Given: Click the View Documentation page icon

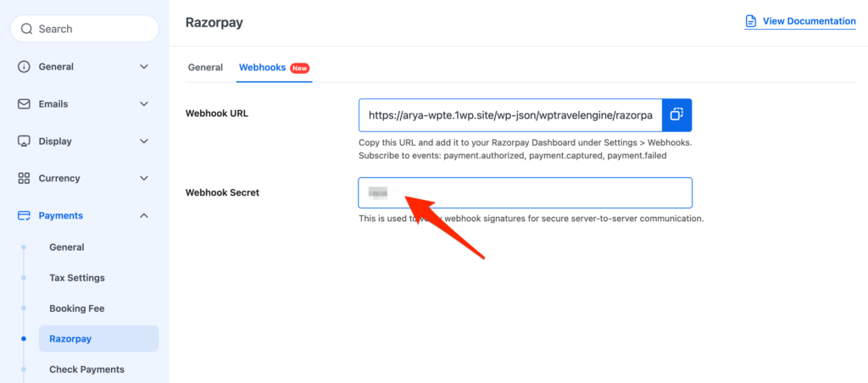Looking at the screenshot, I should [x=750, y=21].
